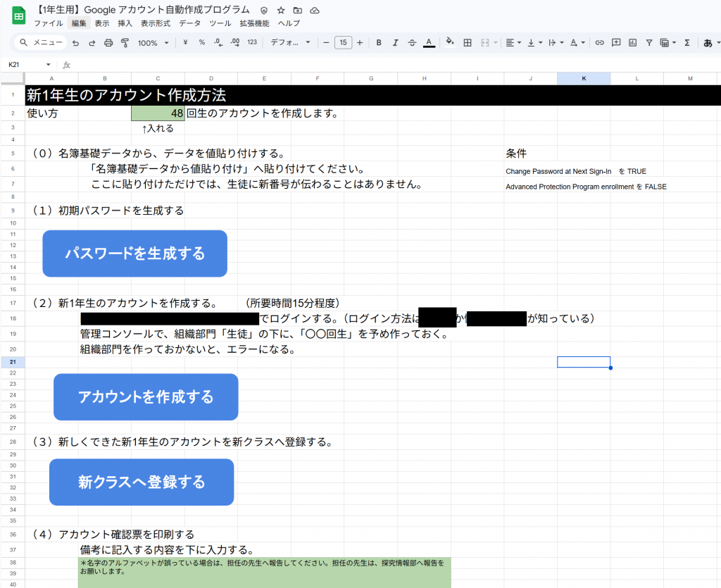
Task: Insert a link using toolbar icon
Action: 599,43
